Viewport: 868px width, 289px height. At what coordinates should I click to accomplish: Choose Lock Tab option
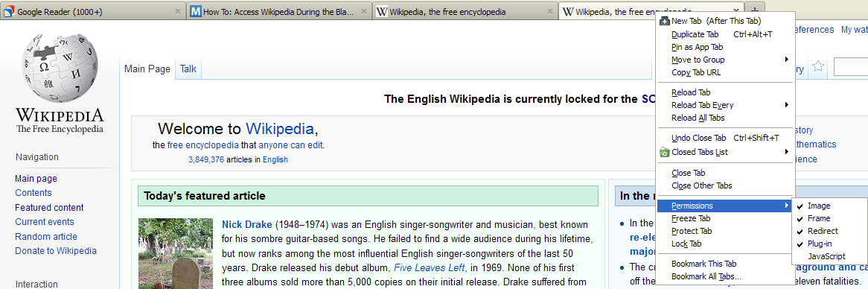click(x=725, y=244)
